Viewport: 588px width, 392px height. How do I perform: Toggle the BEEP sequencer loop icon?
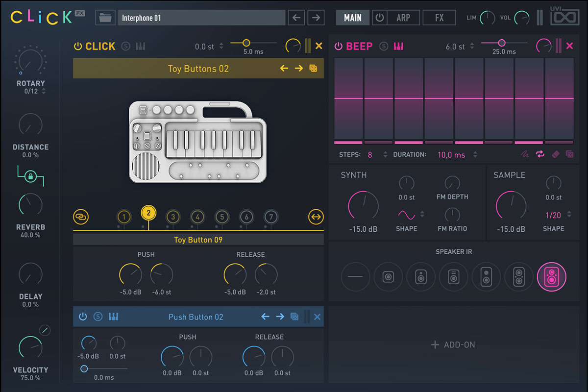[540, 154]
